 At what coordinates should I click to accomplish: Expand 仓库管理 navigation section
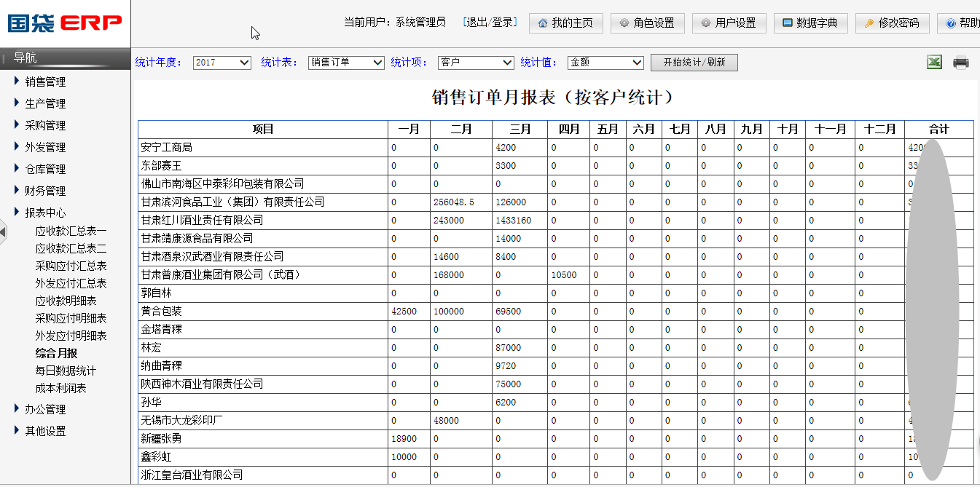point(45,169)
